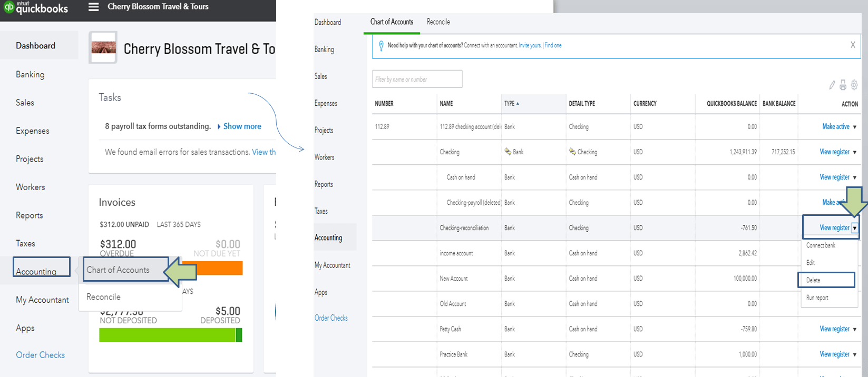868x377 pixels.
Task: Click the bank feed icon in the Checking row's Detail Type cell
Action: [572, 152]
